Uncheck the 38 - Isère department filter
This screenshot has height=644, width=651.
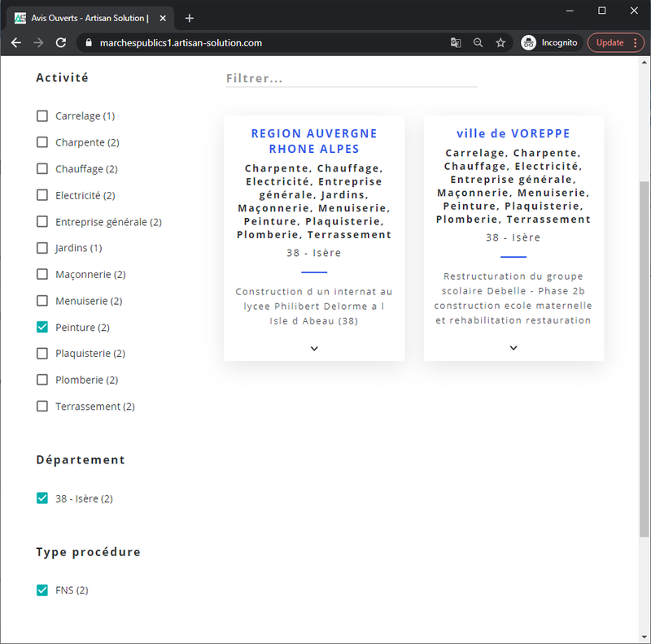[42, 498]
